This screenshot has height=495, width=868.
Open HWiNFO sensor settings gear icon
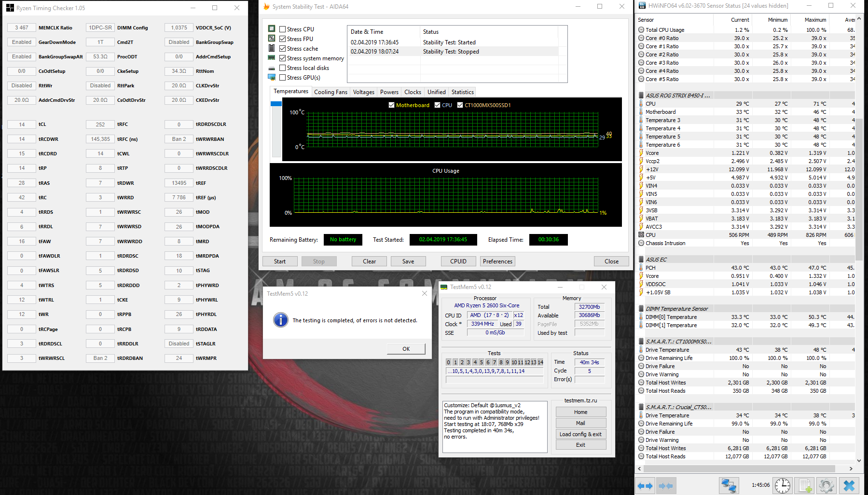pos(826,486)
